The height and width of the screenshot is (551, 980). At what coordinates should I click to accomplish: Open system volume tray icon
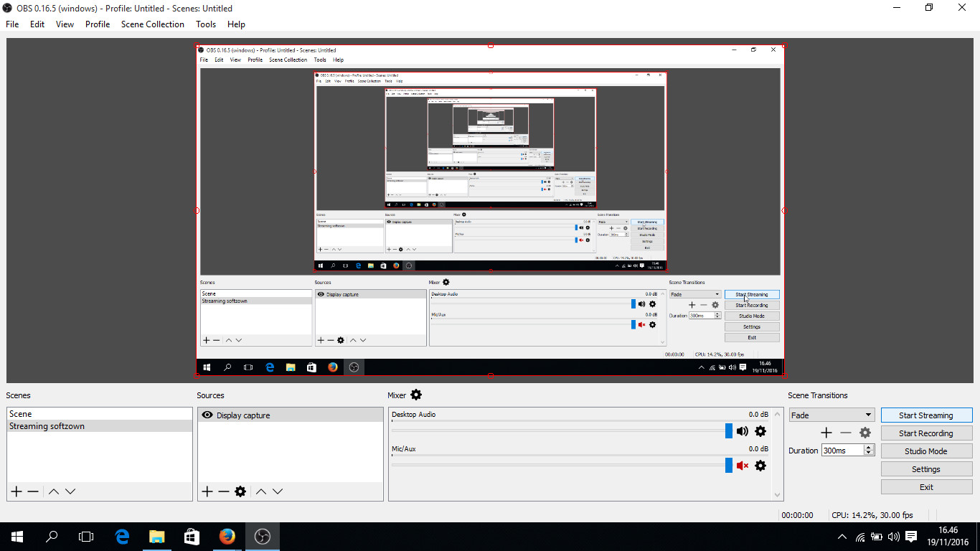[x=894, y=537]
